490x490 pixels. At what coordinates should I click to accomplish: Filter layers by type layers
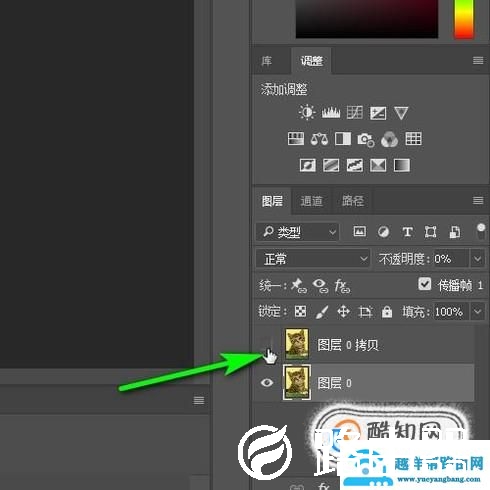(407, 232)
